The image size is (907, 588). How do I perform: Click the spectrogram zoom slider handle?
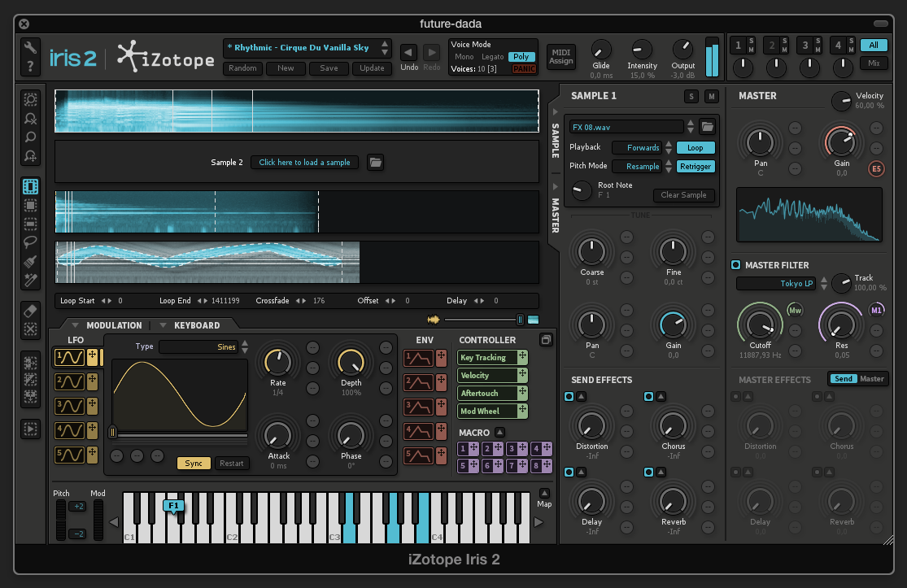pyautogui.click(x=520, y=319)
